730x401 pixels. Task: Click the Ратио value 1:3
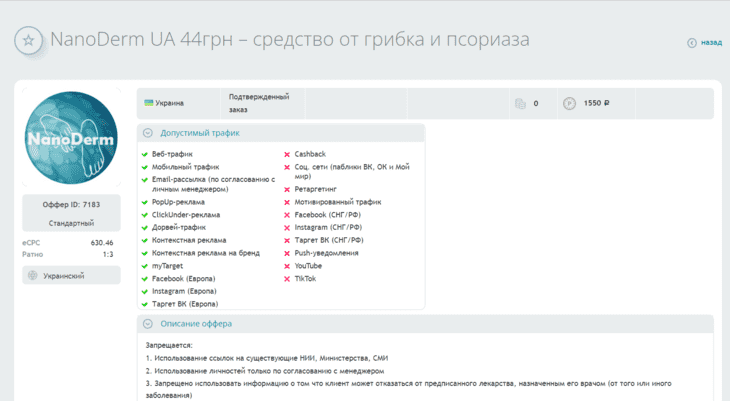click(108, 254)
